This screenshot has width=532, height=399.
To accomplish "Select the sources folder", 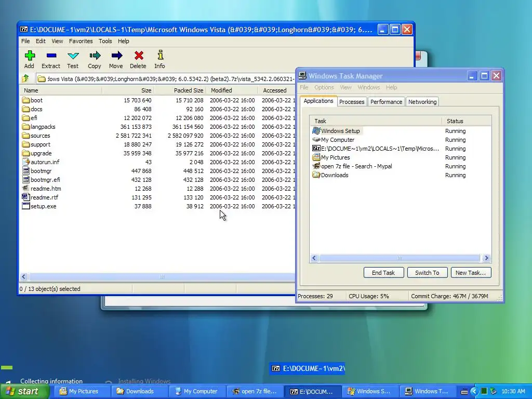I will click(x=36, y=136).
